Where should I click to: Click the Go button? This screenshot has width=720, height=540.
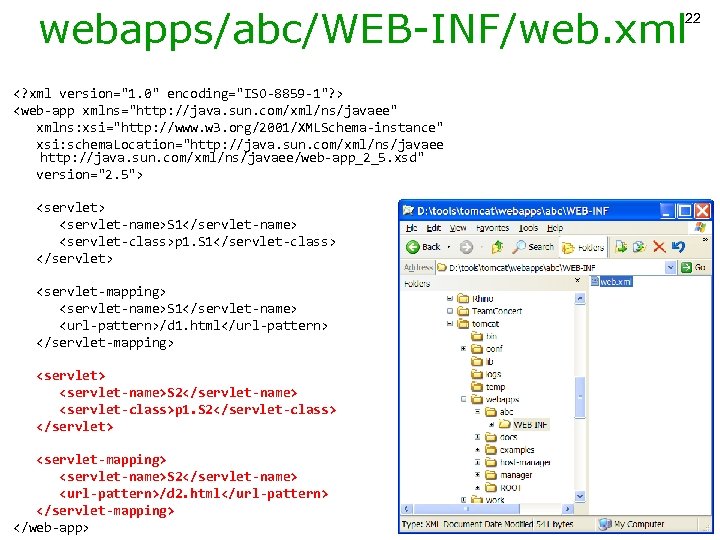coord(694,267)
